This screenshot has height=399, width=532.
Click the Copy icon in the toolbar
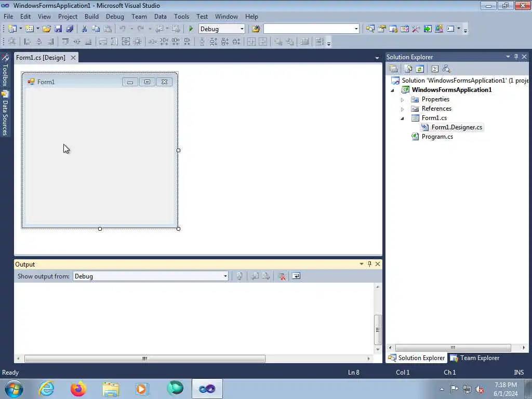(x=96, y=29)
